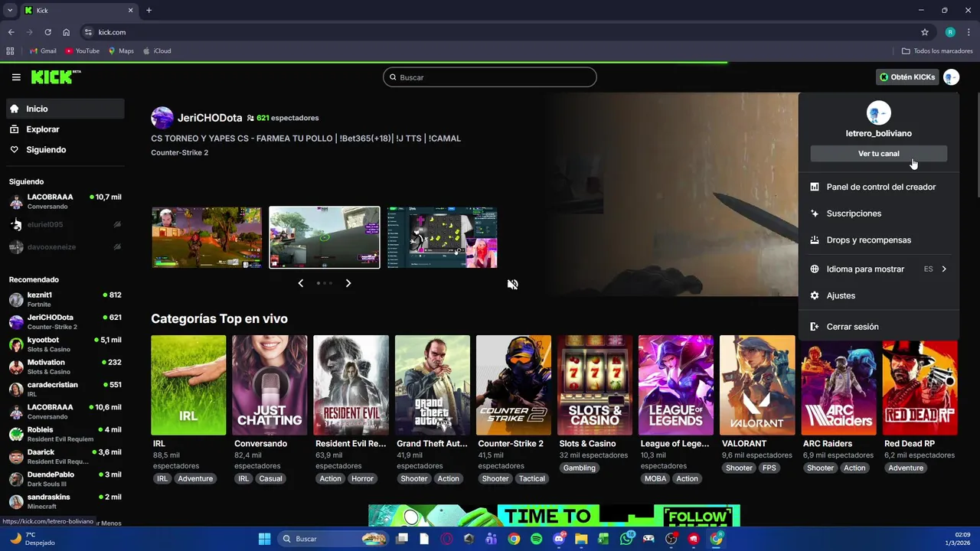Open davooxeneize offline channel

tap(65, 246)
